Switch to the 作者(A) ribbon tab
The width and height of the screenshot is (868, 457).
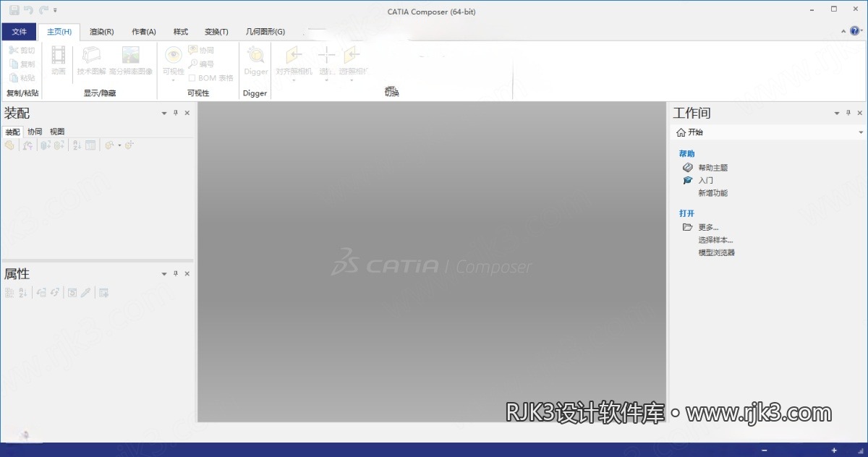pyautogui.click(x=144, y=32)
